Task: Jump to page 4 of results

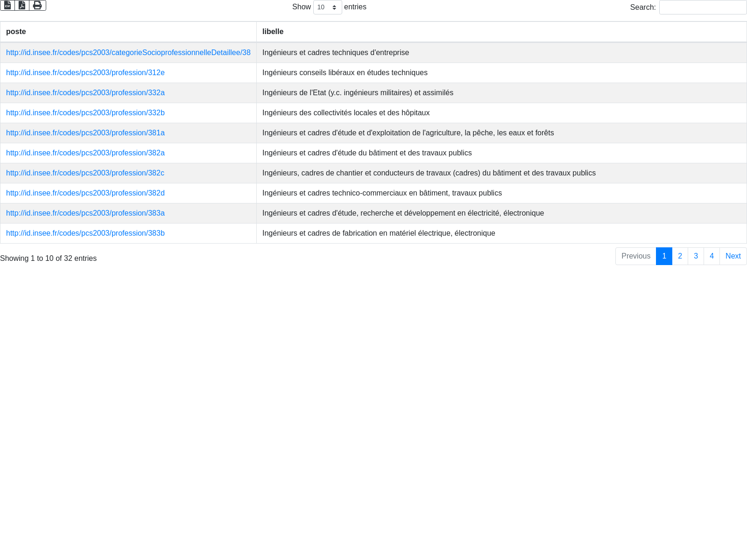Action: pos(712,256)
